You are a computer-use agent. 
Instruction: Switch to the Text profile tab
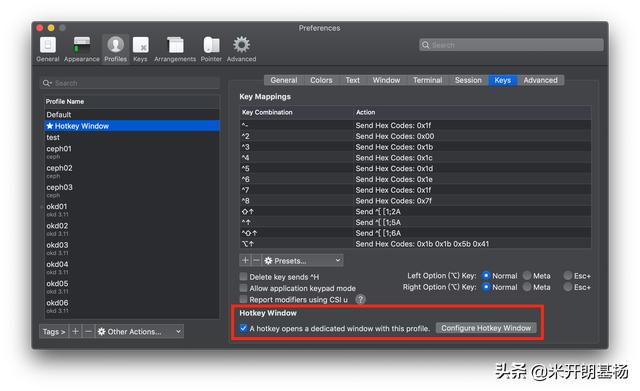(x=353, y=80)
